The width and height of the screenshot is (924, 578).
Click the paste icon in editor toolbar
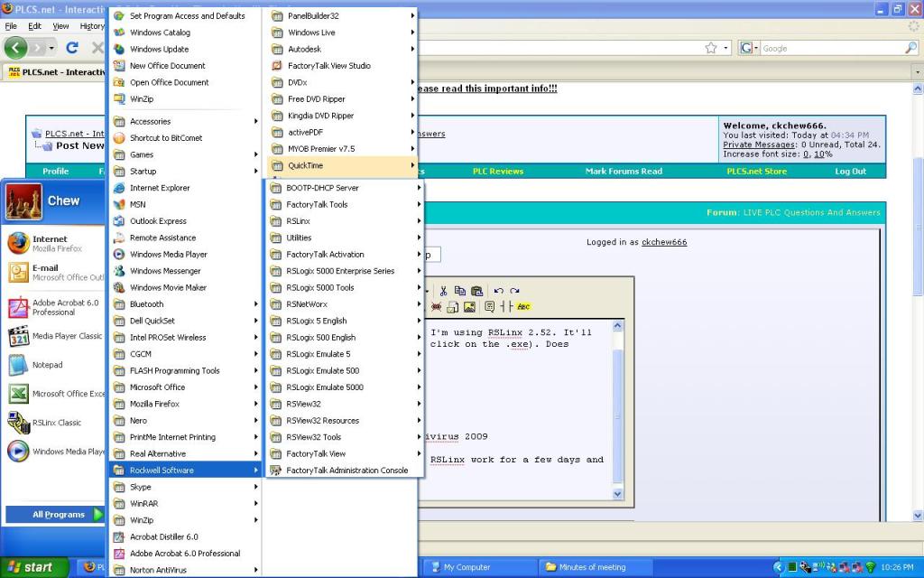(476, 291)
